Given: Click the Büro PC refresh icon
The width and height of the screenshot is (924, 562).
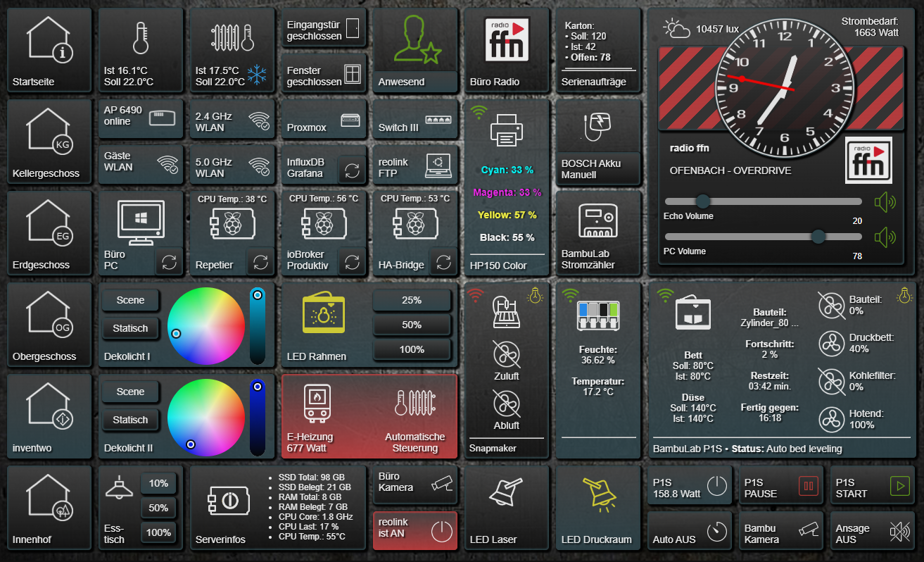Looking at the screenshot, I should coord(169,262).
